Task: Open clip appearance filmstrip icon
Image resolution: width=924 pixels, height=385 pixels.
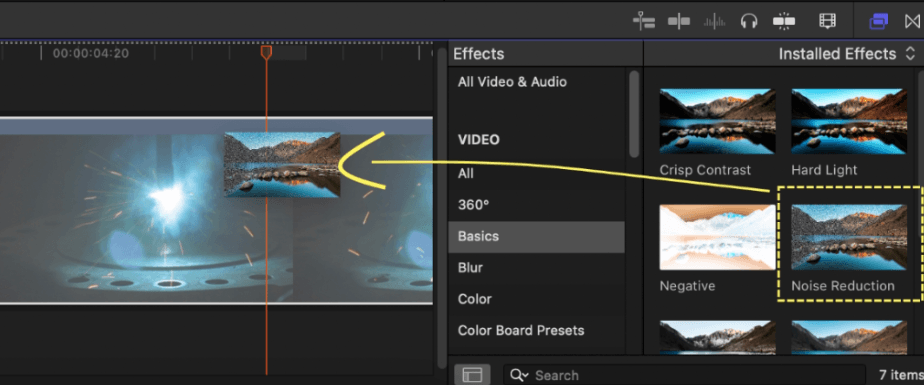Action: 827,22
